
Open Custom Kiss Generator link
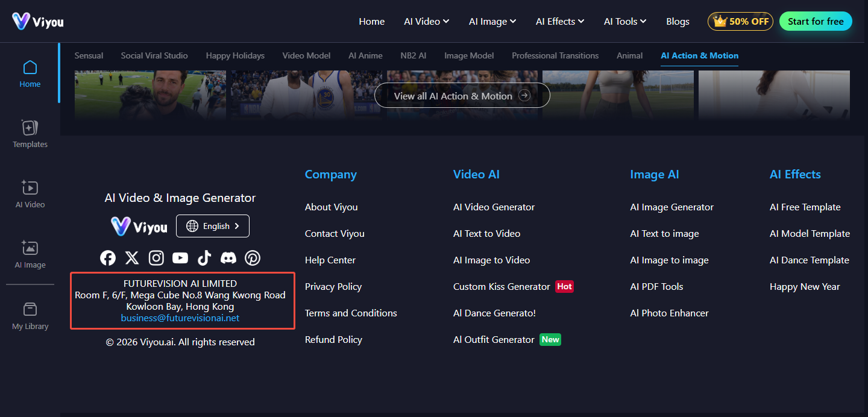tap(502, 286)
